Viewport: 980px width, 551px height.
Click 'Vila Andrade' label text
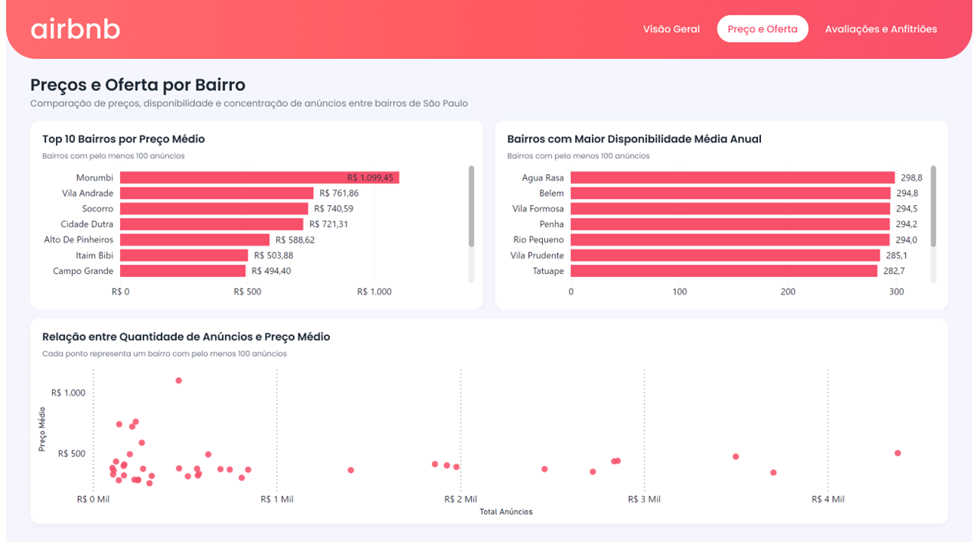(88, 193)
